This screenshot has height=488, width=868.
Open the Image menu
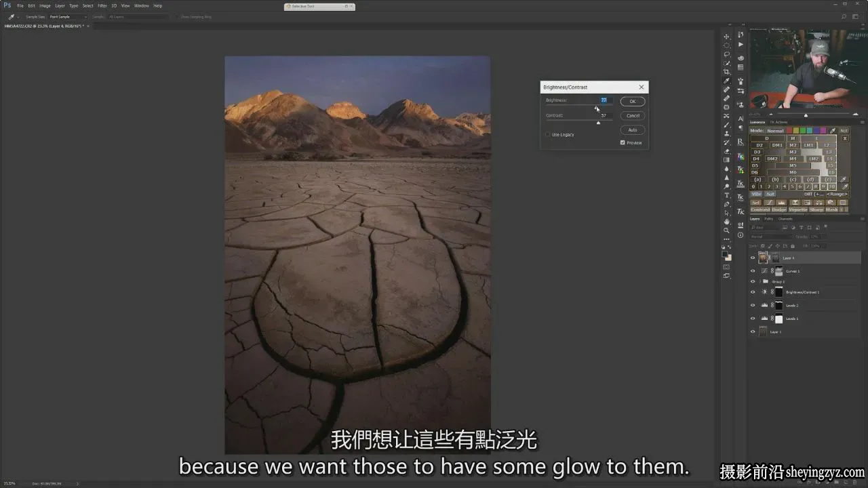[45, 5]
